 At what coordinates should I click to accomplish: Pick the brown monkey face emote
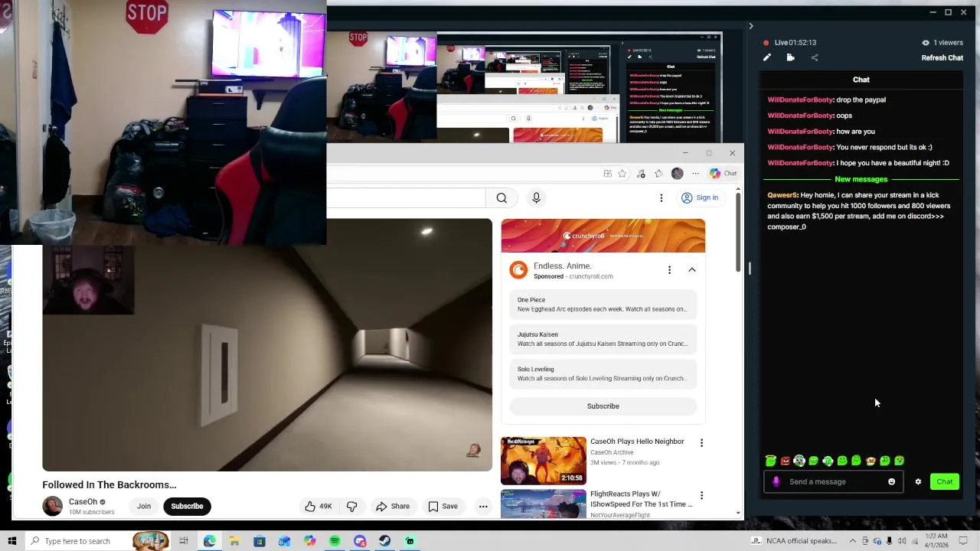(871, 461)
